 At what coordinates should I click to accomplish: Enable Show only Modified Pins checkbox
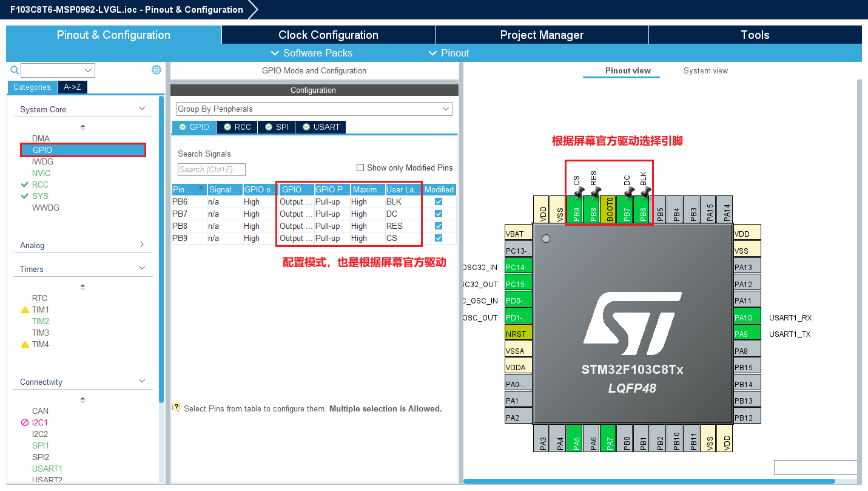click(360, 168)
